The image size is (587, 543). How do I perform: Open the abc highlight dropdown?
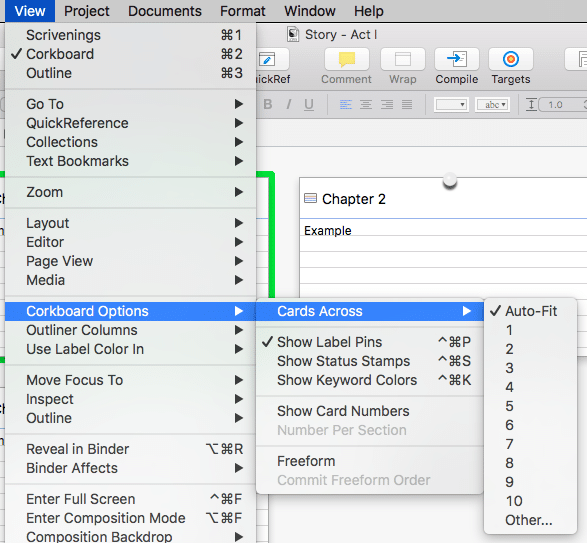click(x=493, y=104)
